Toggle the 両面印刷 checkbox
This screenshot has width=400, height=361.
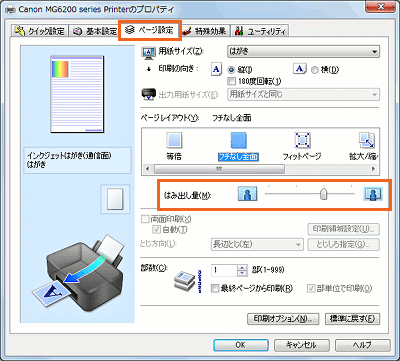tap(145, 219)
